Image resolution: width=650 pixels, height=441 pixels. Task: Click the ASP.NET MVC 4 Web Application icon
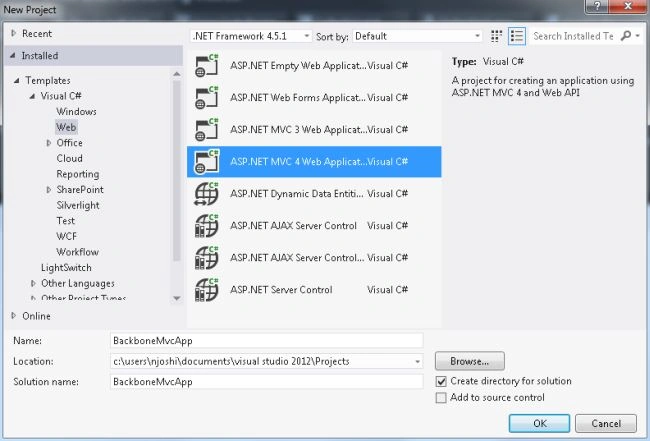[206, 161]
